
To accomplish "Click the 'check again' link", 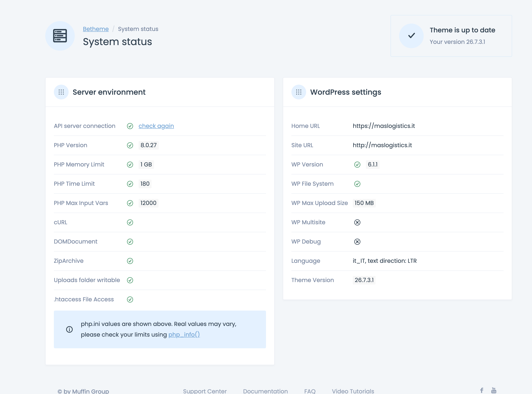I will 156,126.
